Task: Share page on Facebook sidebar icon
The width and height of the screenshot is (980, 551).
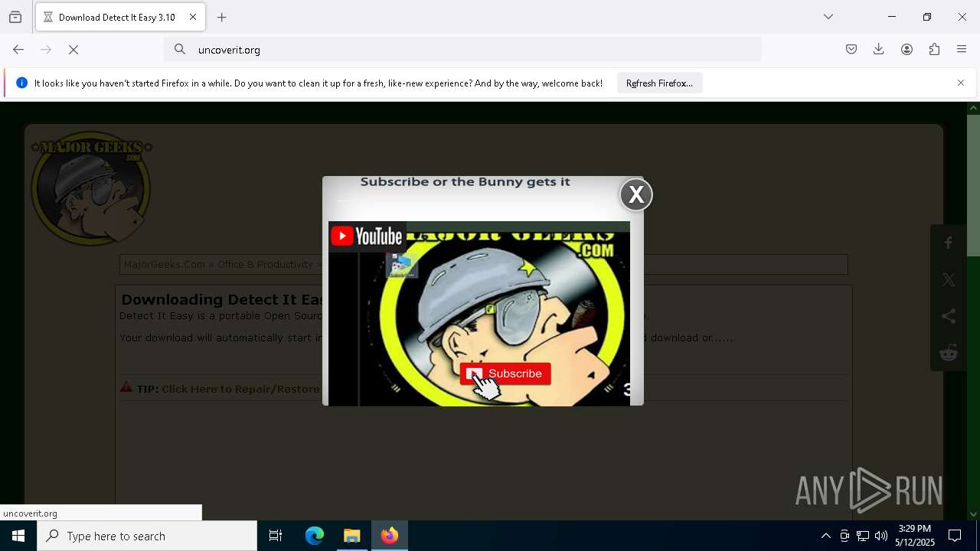Action: click(949, 243)
